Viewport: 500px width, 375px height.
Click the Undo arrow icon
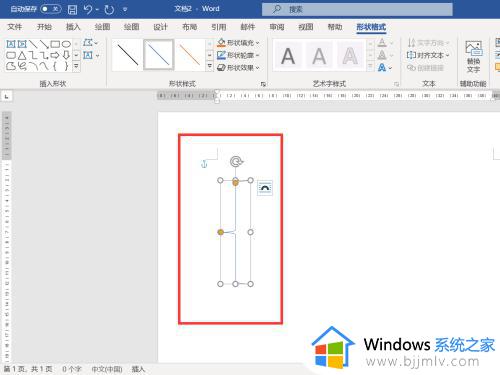[88, 9]
